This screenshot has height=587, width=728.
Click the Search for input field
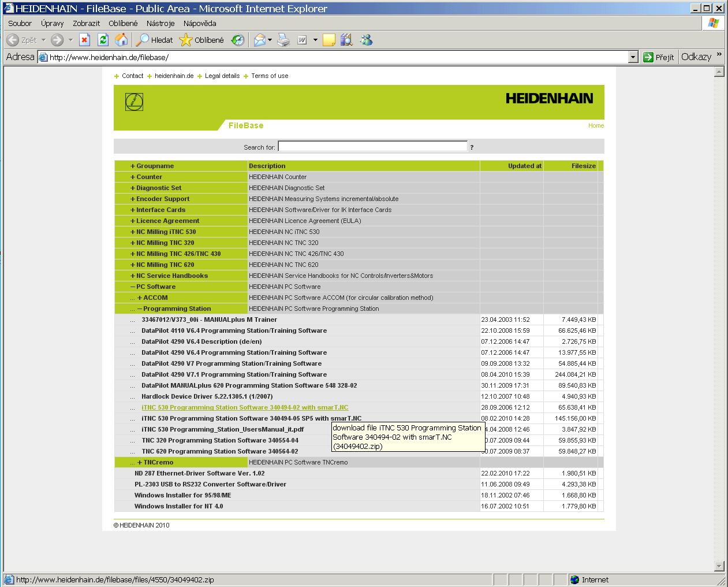(372, 147)
